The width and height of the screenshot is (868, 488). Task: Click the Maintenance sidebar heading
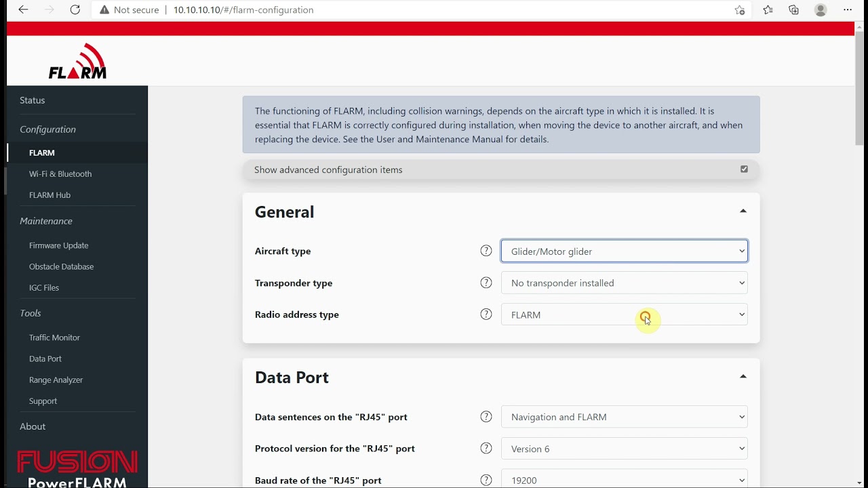coord(46,221)
